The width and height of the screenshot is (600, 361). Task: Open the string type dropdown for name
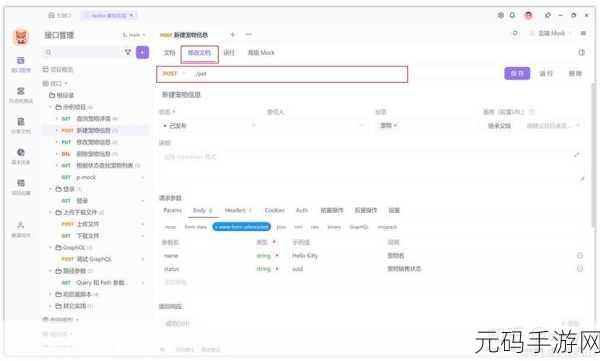coord(267,256)
